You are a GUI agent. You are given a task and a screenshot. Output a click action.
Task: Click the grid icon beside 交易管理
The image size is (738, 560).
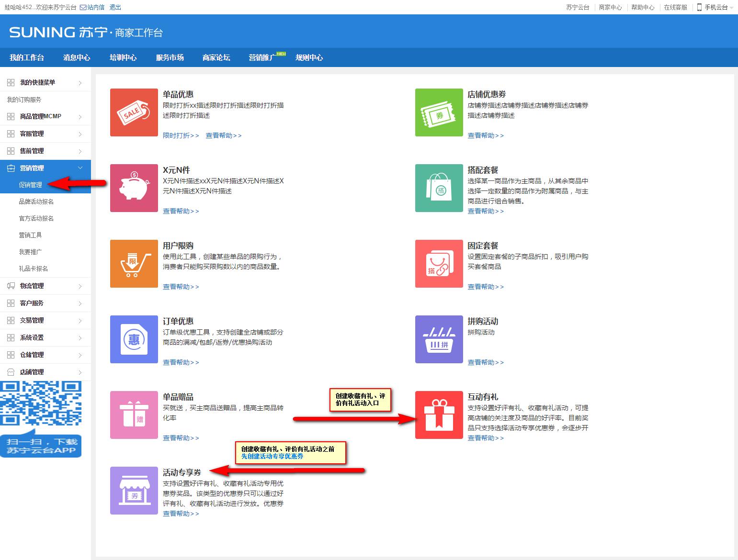(x=11, y=320)
